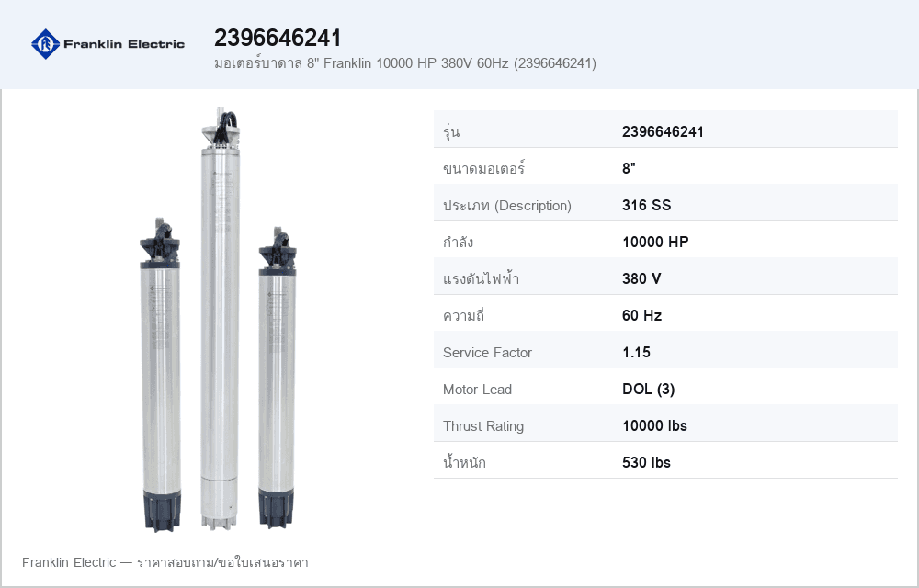Select the 530 lbs weight value

[646, 463]
